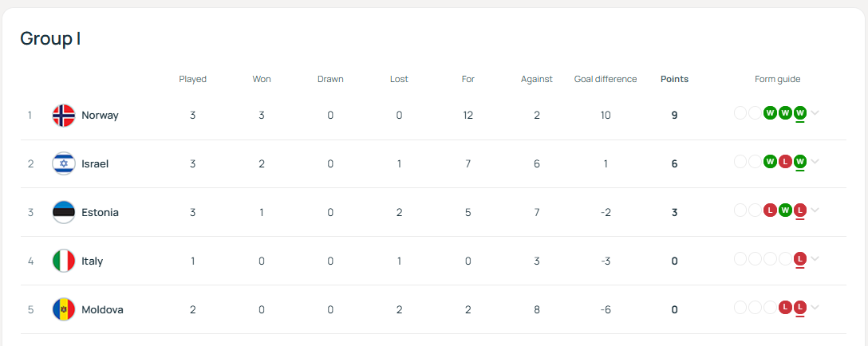This screenshot has height=346, width=868.
Task: Click the Norway flag icon
Action: 64,115
